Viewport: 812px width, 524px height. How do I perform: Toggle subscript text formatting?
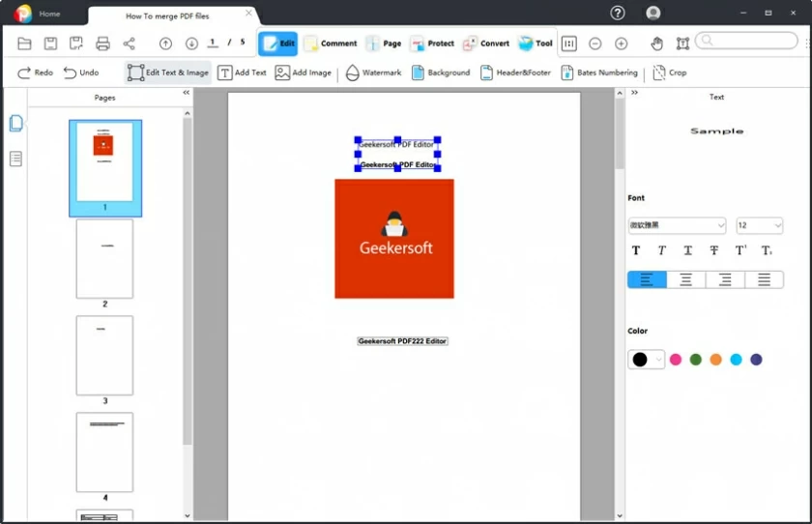point(767,250)
